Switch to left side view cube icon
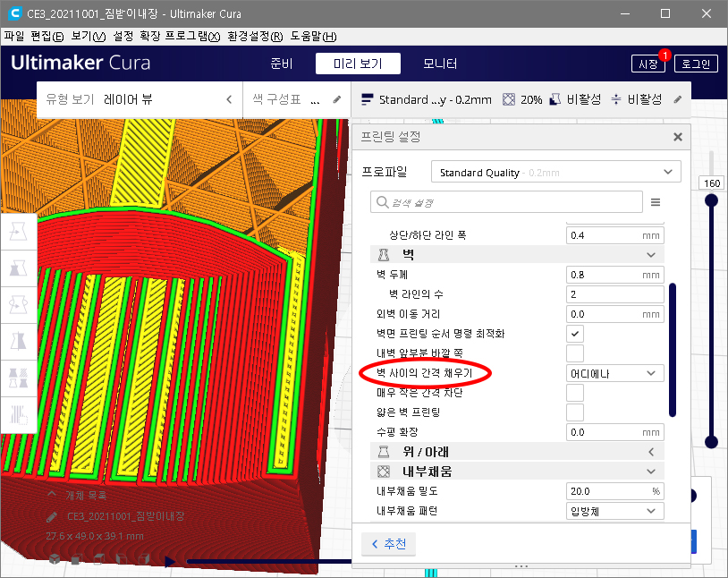The image size is (728, 578). 122,559
